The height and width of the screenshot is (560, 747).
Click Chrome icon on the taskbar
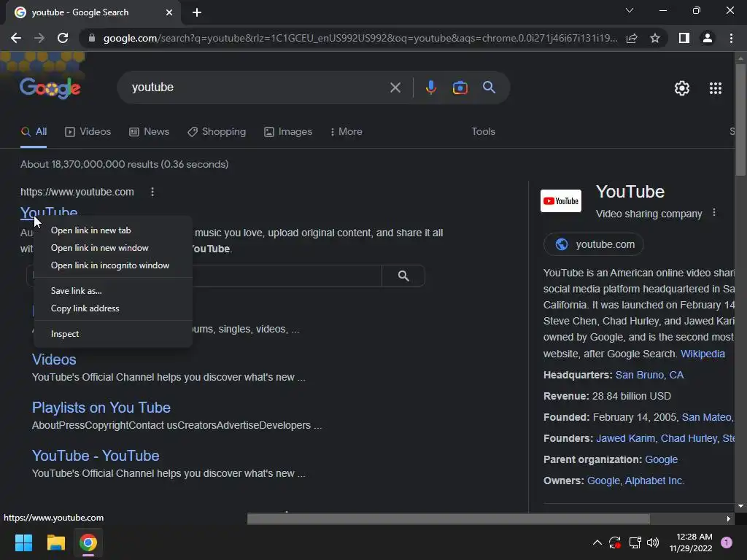click(88, 542)
